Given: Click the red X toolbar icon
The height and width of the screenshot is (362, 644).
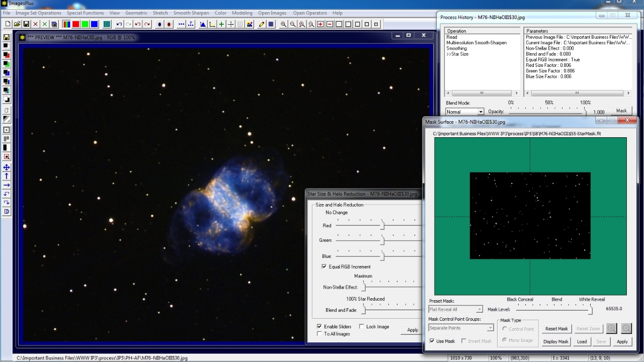Looking at the screenshot, I should (36, 24).
